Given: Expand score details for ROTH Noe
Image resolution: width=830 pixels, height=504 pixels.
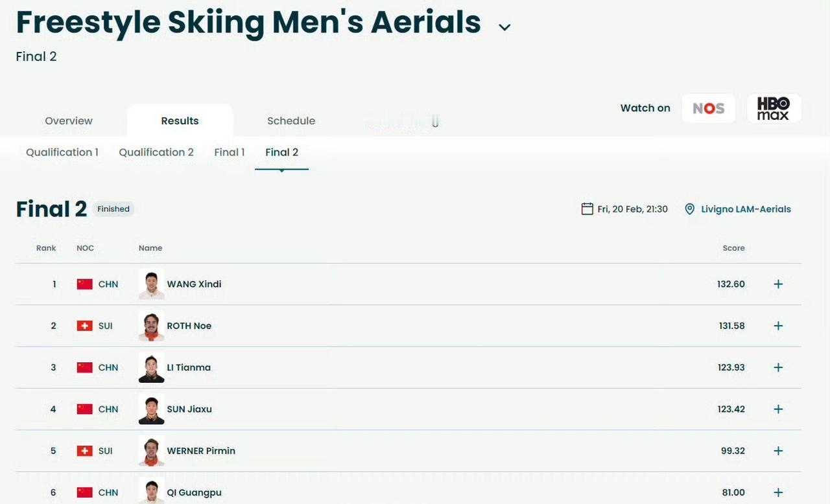Looking at the screenshot, I should [x=778, y=326].
